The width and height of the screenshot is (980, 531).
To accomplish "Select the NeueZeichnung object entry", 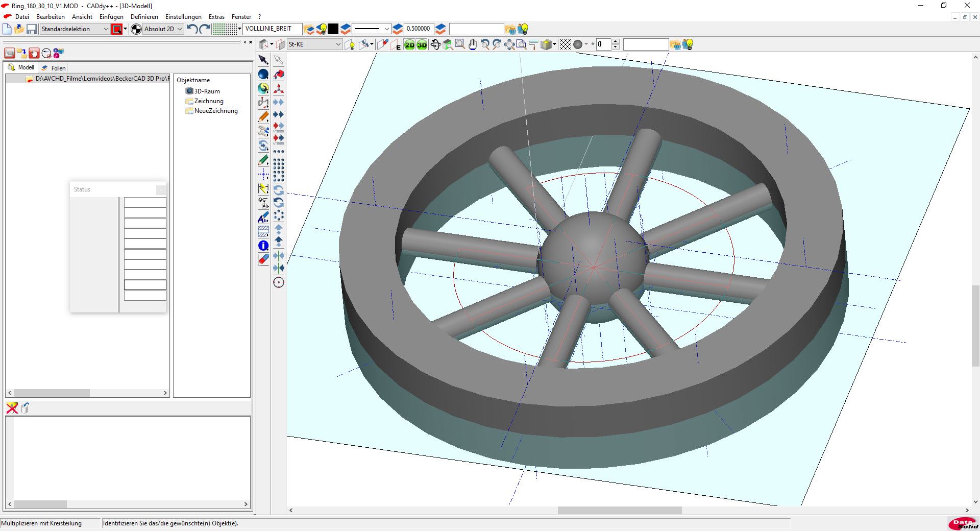I will tap(215, 111).
